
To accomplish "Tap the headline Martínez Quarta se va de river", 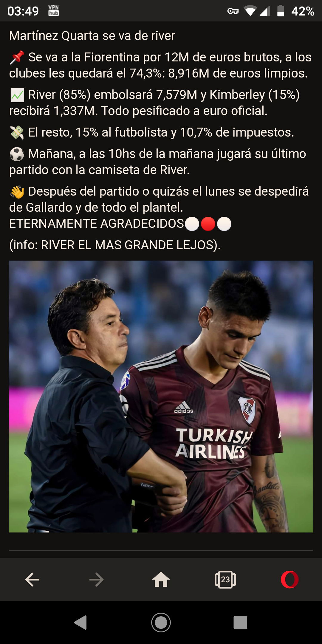I will (92, 36).
